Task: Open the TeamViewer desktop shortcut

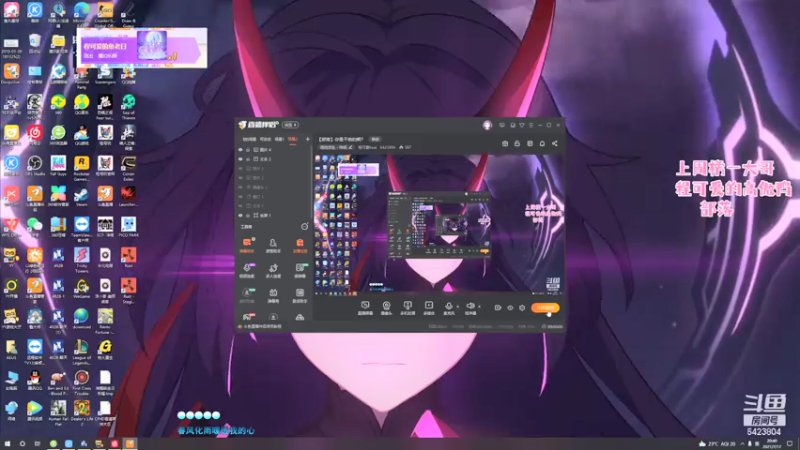Action: (x=82, y=228)
